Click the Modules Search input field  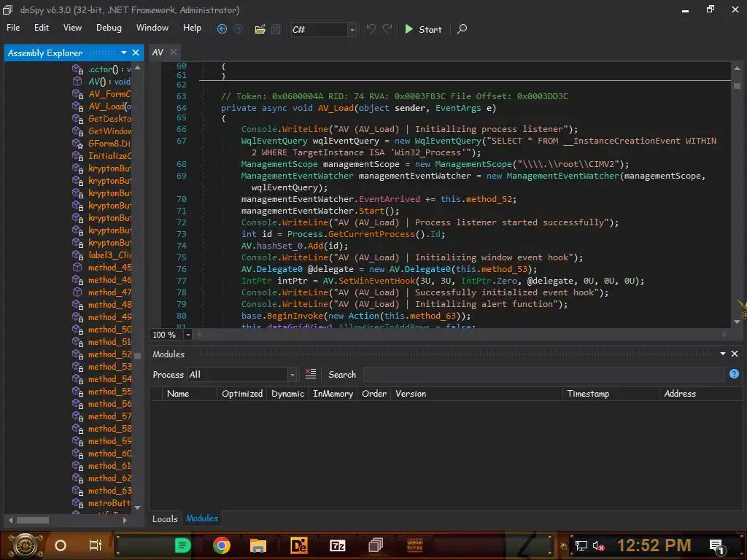click(x=543, y=374)
